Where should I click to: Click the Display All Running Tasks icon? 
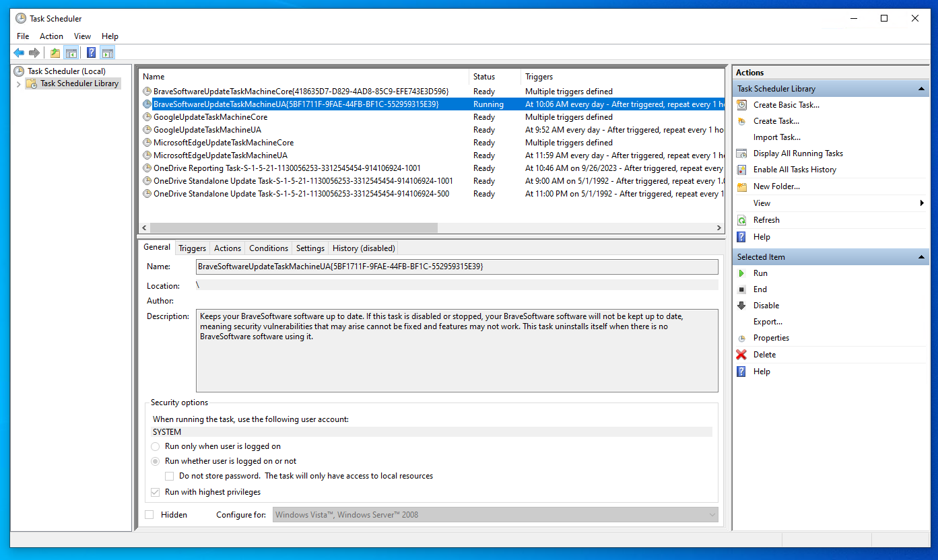click(741, 153)
